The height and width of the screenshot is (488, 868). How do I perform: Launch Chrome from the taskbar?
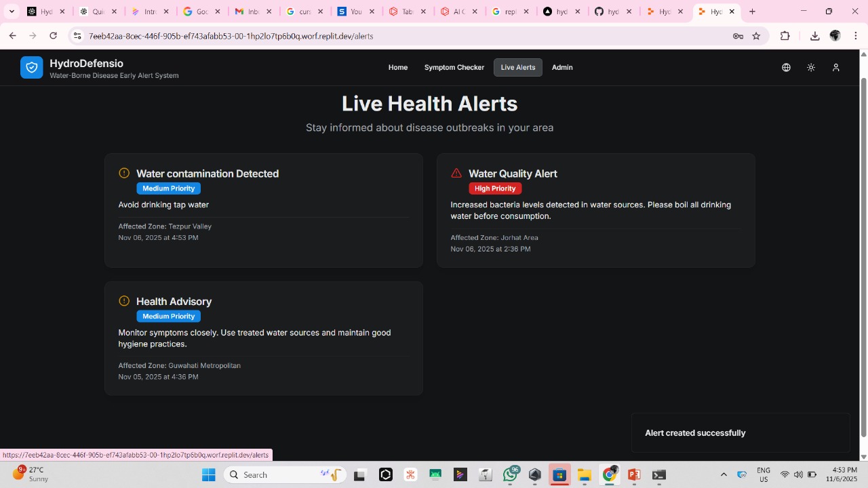(x=609, y=474)
